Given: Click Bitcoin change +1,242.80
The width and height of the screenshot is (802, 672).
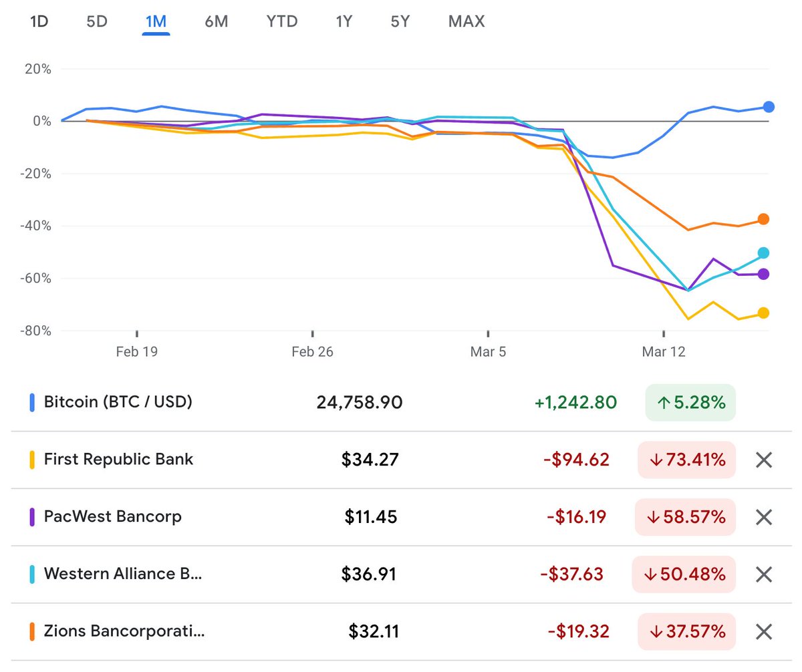Looking at the screenshot, I should [575, 402].
